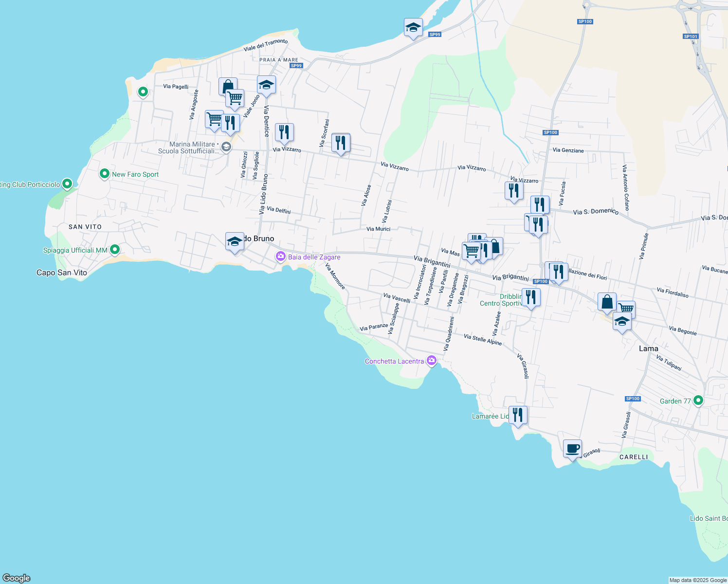Click the Club Porticciolo green pin
This screenshot has height=584, width=728.
pos(67,184)
